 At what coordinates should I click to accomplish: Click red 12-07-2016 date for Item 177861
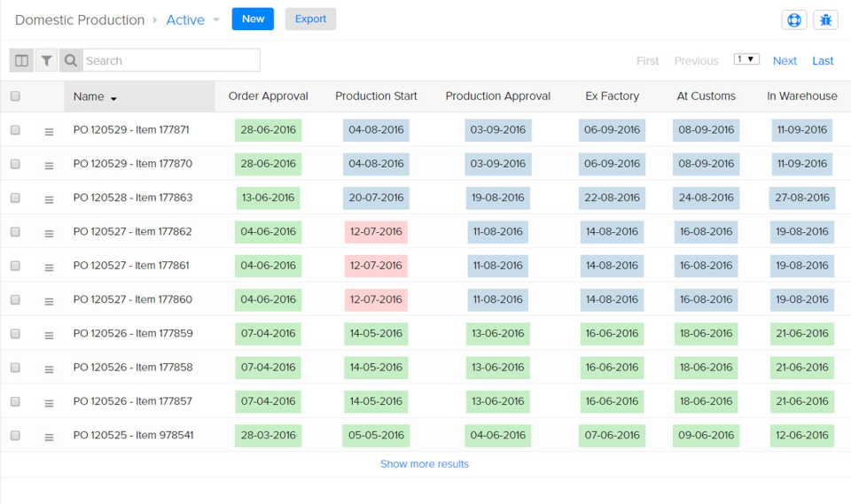pyautogui.click(x=376, y=266)
